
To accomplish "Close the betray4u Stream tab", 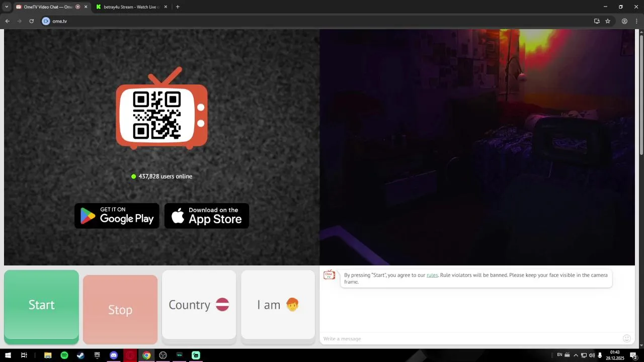I will point(167,7).
